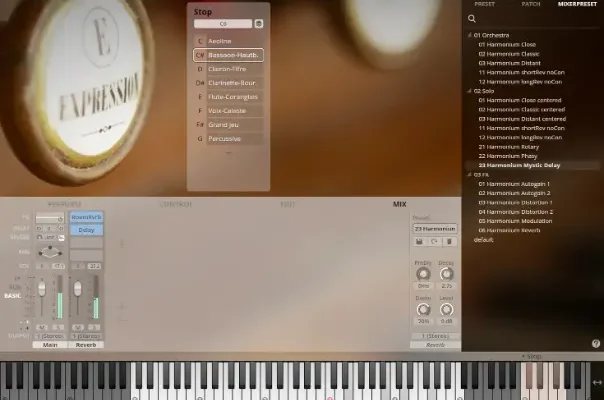This screenshot has width=604, height=400.
Task: Click the Delay effect slot button
Action: coord(85,229)
